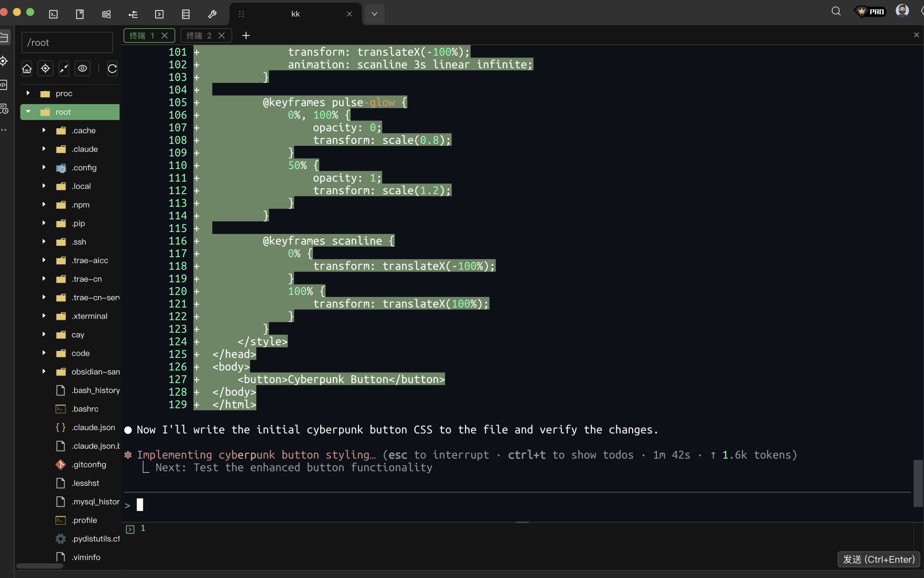924x578 pixels.
Task: Click the 发送 (Ctrl+Enter) send button
Action: pyautogui.click(x=878, y=559)
